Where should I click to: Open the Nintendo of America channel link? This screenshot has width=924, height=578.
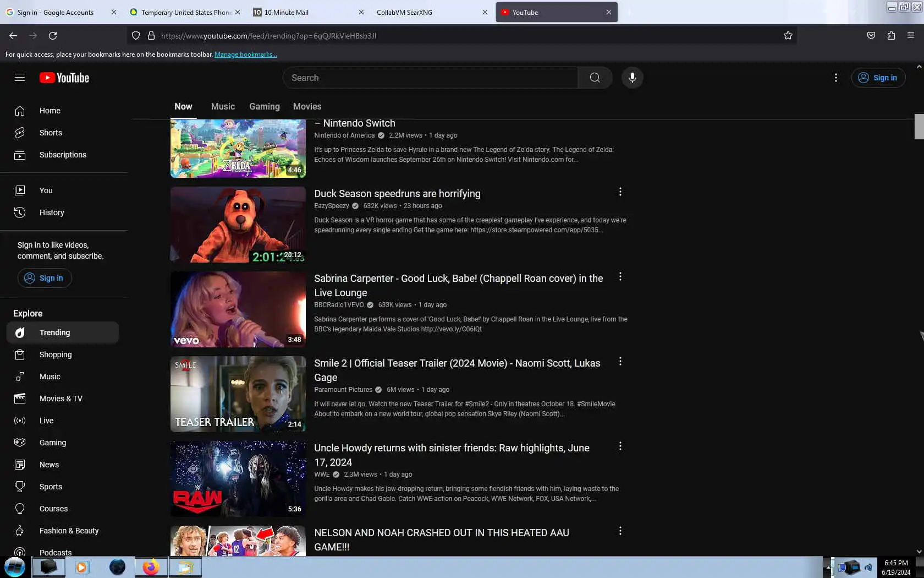(x=344, y=135)
